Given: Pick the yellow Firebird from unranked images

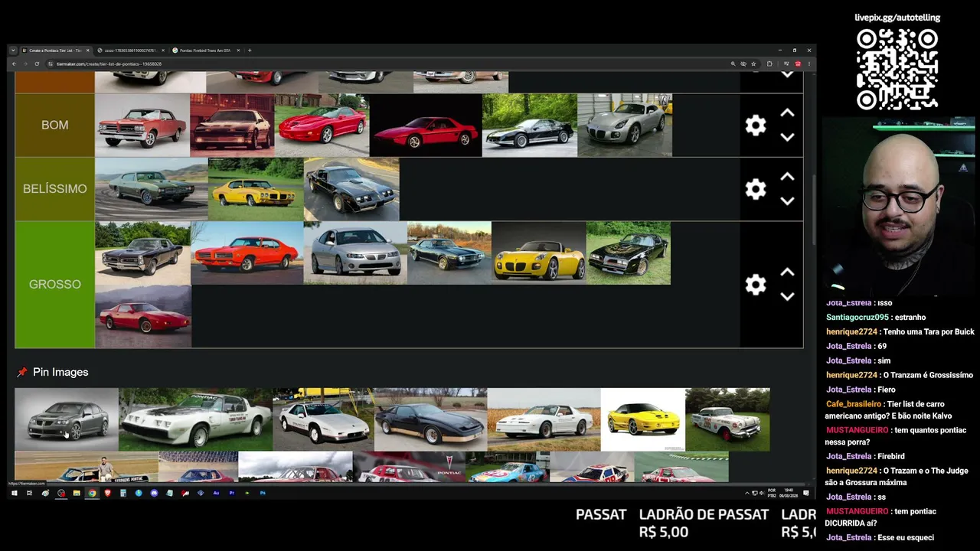Looking at the screenshot, I should click(x=643, y=419).
